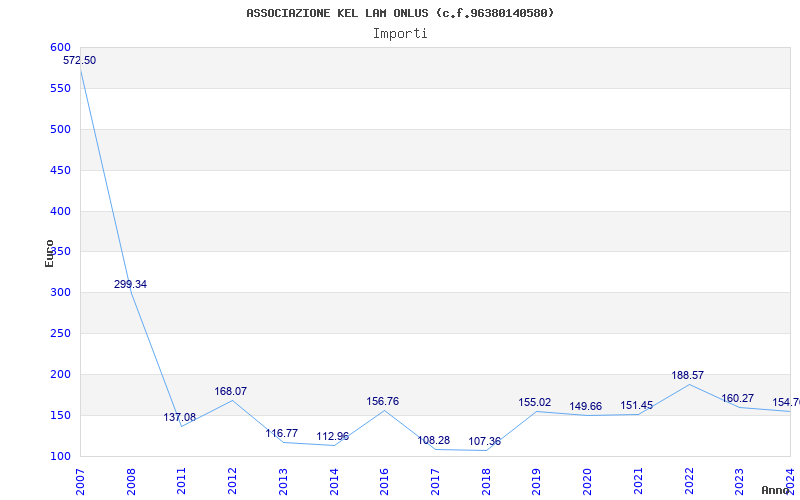Select year 2019 on the x-axis
The image size is (800, 500).
(536, 480)
